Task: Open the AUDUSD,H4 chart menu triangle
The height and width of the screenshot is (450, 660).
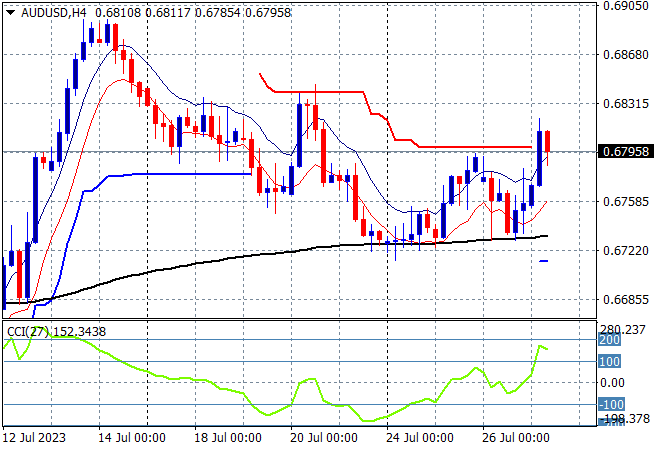Action: pyautogui.click(x=11, y=13)
